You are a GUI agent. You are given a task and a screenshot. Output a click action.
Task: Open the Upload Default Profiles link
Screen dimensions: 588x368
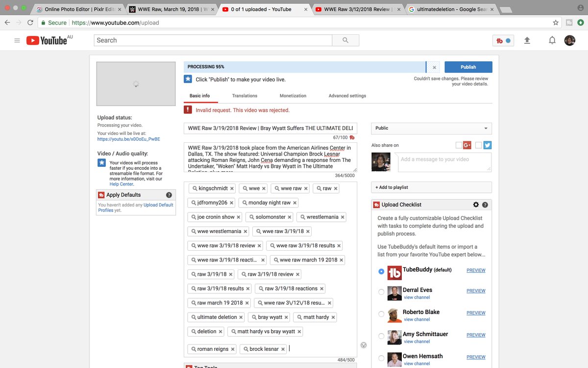136,208
